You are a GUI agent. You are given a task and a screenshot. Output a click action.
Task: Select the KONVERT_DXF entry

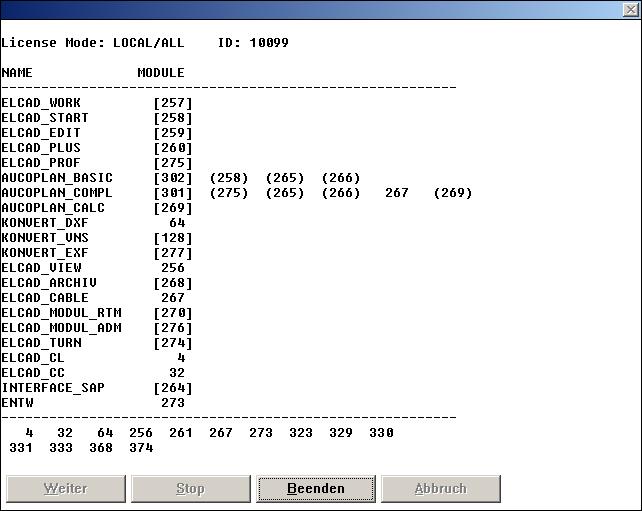pyautogui.click(x=45, y=223)
